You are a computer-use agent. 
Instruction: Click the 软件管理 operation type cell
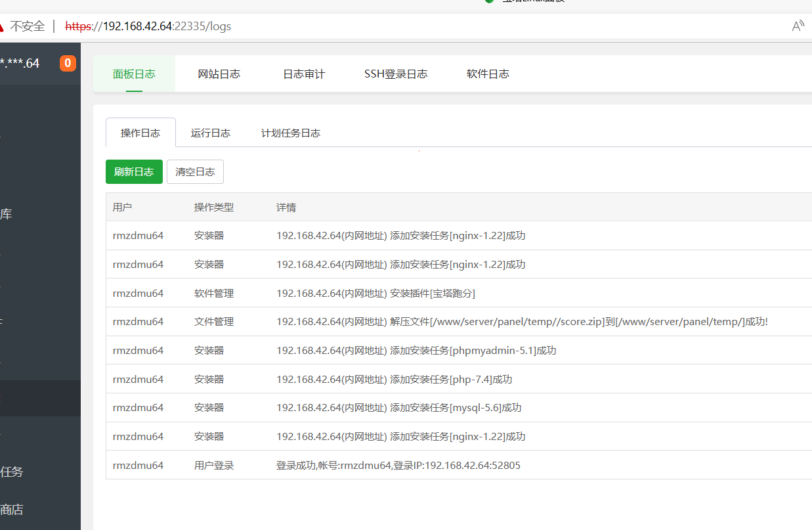click(214, 293)
